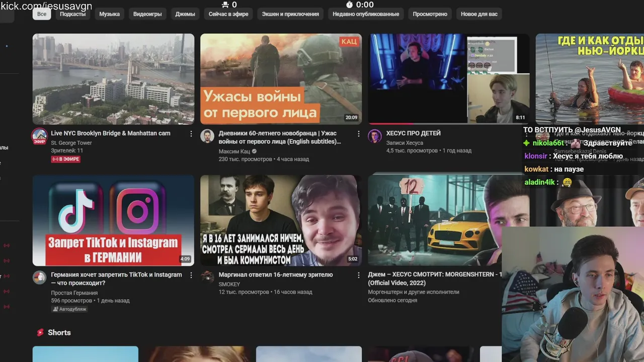Go to Максим Кац channel name

(234, 151)
